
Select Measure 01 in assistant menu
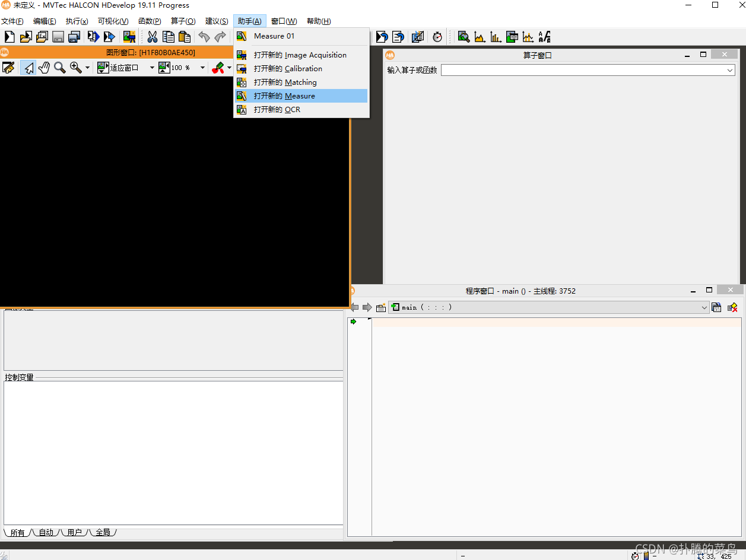point(301,36)
